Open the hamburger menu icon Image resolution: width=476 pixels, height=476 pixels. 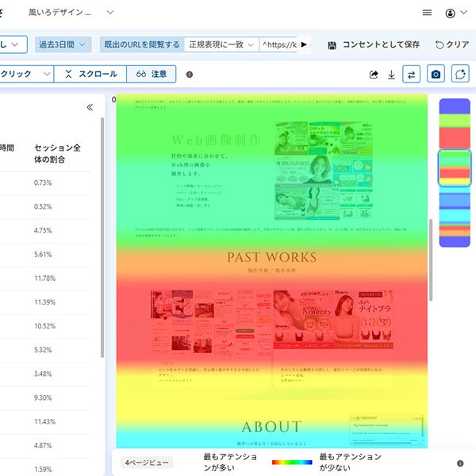coord(427,13)
